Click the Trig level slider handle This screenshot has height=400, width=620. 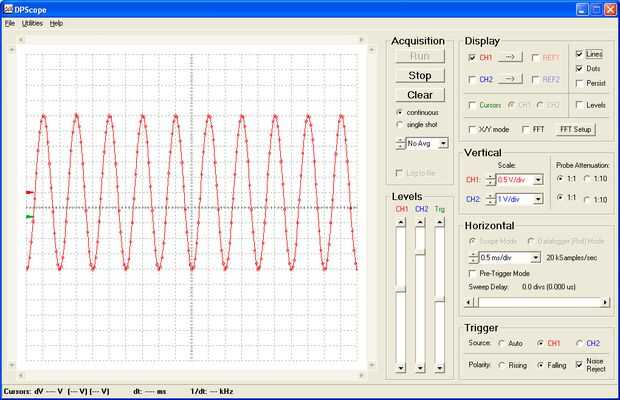pos(439,299)
